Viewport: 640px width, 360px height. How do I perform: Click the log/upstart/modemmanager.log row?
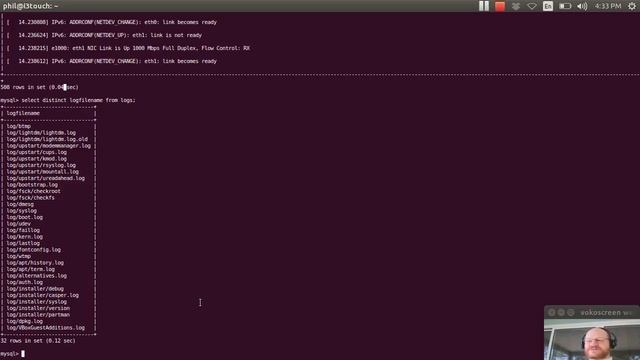(x=49, y=146)
